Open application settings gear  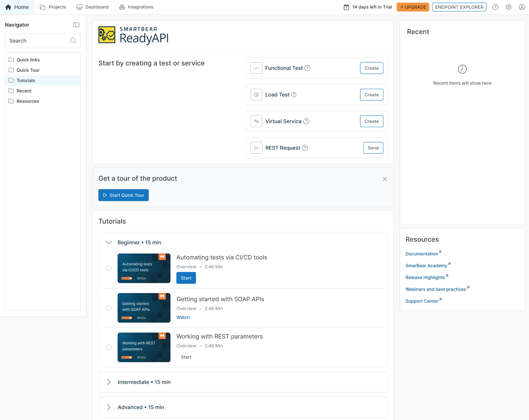coord(508,7)
